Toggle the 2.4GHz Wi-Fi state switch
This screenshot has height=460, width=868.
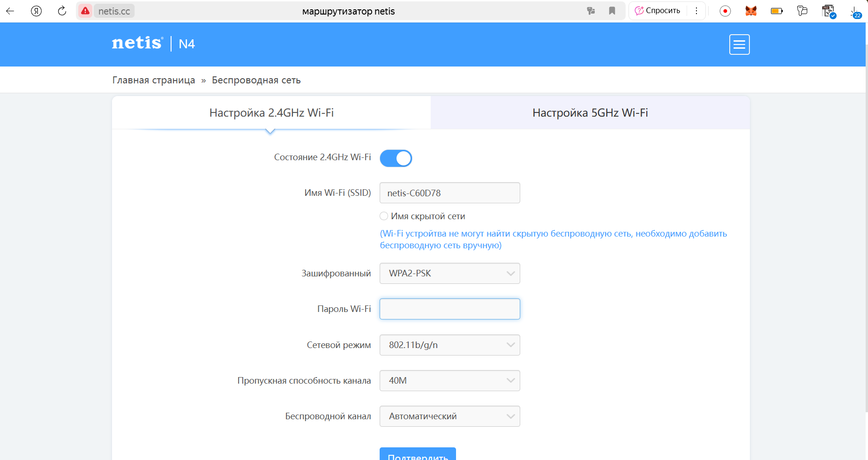396,158
